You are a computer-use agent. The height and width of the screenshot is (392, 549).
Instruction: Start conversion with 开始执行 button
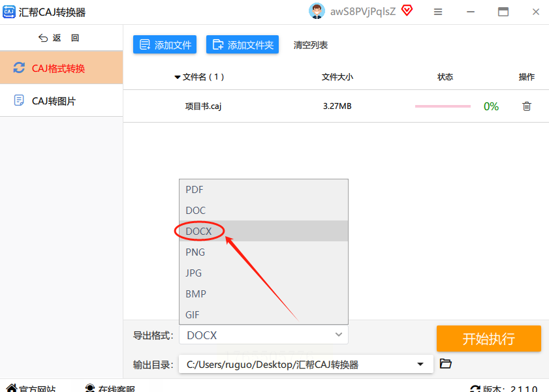[489, 339]
